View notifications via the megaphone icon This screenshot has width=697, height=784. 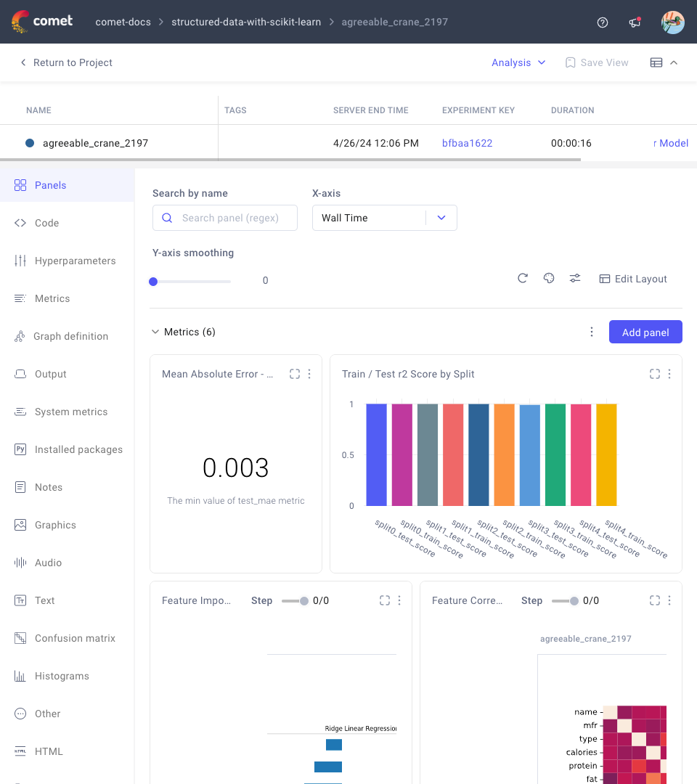[635, 23]
